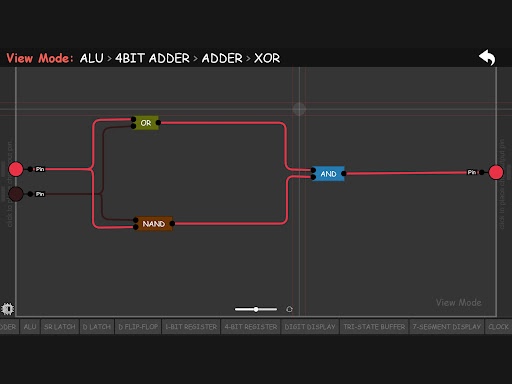Screen dimensions: 512x384
Task: Click the second input Pin label
Action: click(40, 194)
